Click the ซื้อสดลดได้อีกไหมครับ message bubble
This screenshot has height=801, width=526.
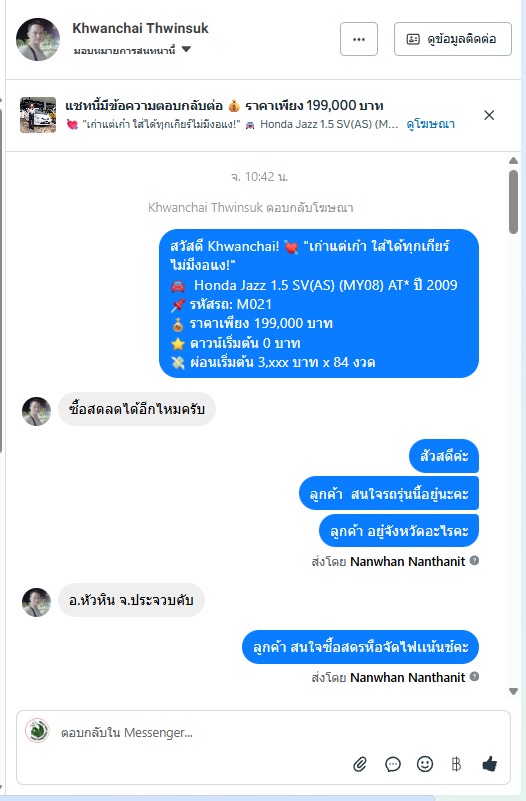pyautogui.click(x=136, y=409)
